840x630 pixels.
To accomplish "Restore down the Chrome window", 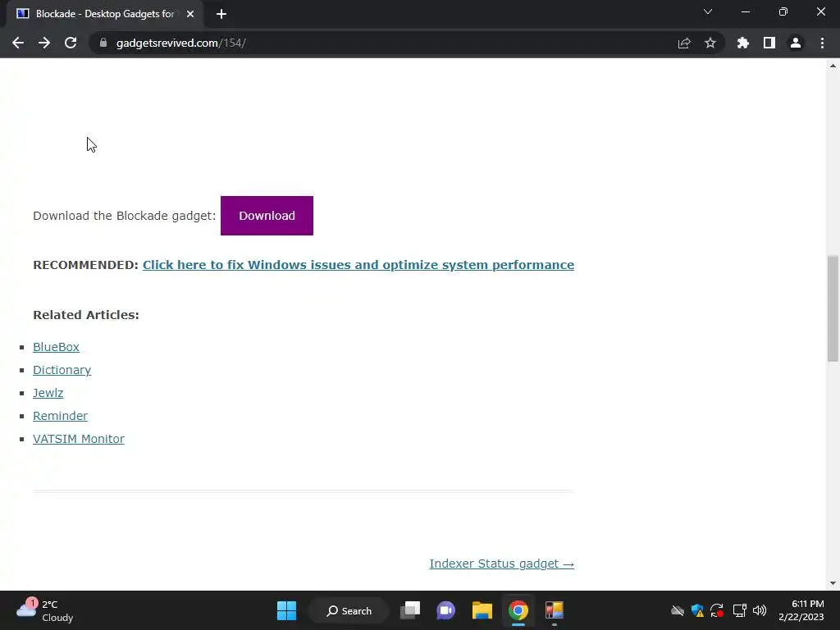I will [783, 11].
